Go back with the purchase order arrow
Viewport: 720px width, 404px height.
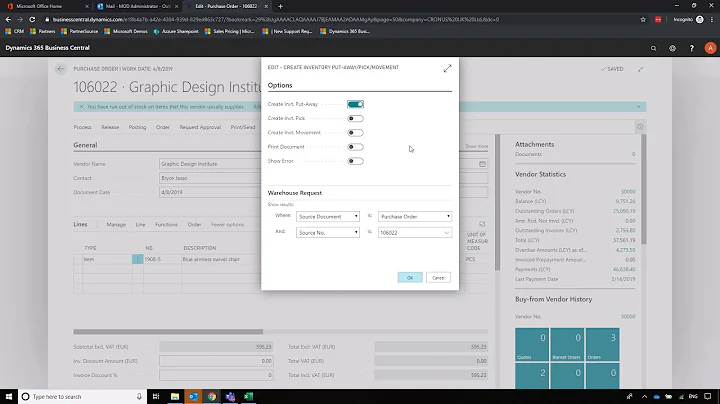[61, 69]
